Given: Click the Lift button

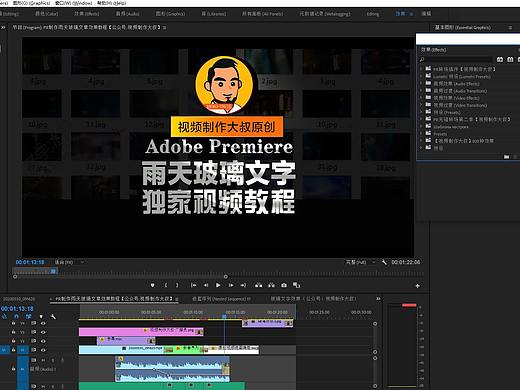Looking at the screenshot, I should coord(258,285).
